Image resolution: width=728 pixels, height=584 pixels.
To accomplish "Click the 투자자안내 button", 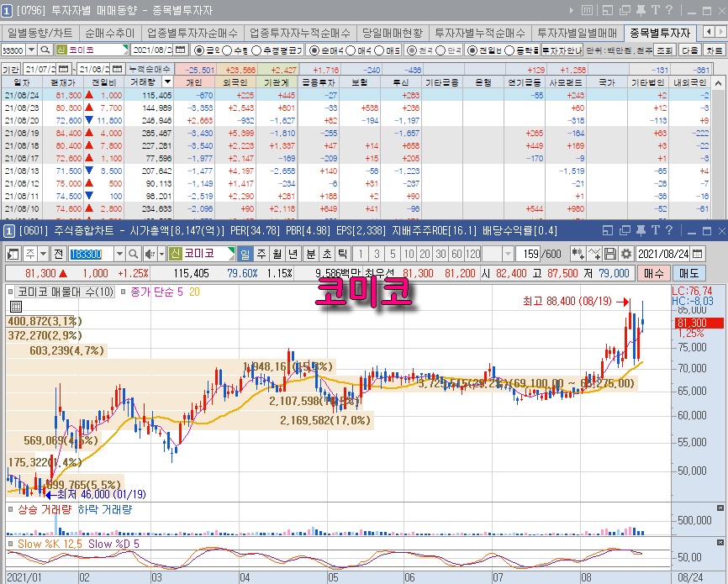I will point(562,50).
